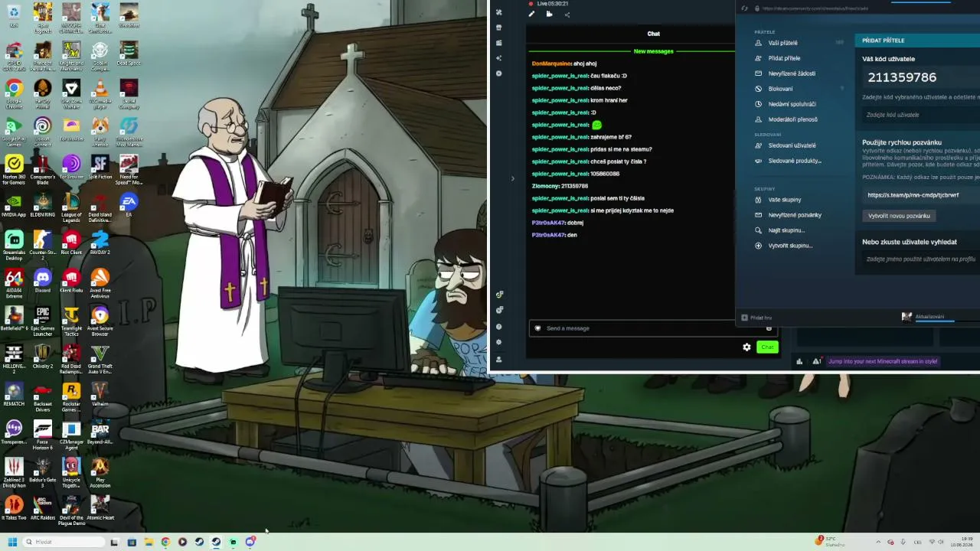Open Chat settings gear in Streamlabs
Screen dimensions: 980x551
[746, 347]
